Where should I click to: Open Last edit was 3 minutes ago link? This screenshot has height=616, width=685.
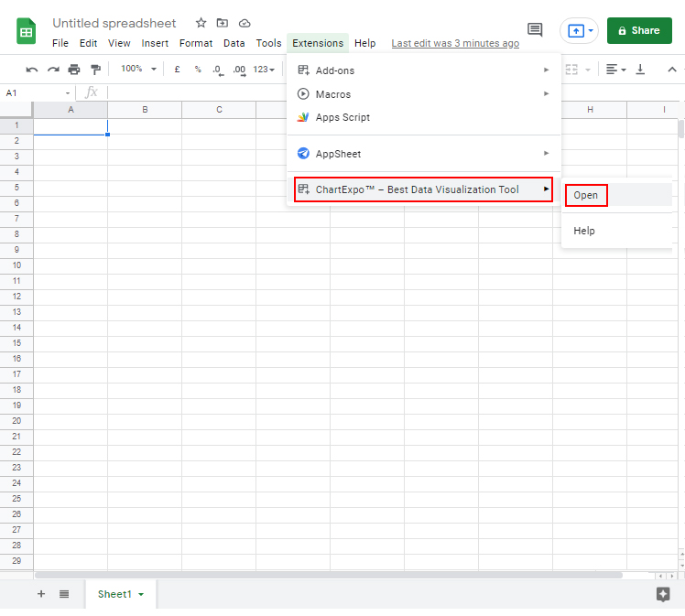pos(455,43)
